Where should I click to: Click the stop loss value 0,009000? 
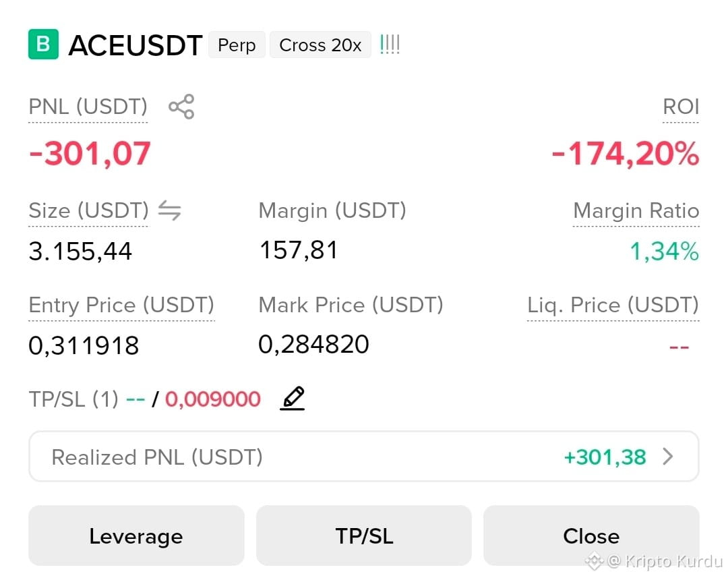point(213,399)
